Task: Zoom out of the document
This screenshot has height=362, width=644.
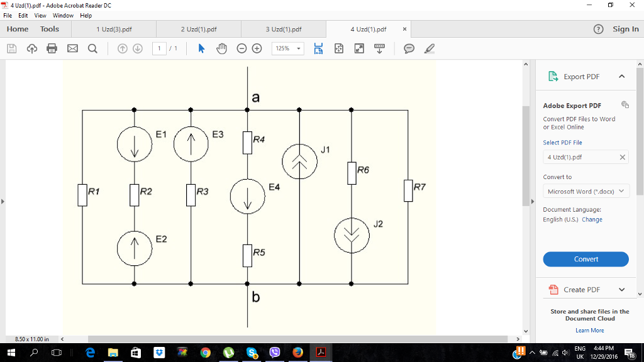Action: tap(241, 48)
